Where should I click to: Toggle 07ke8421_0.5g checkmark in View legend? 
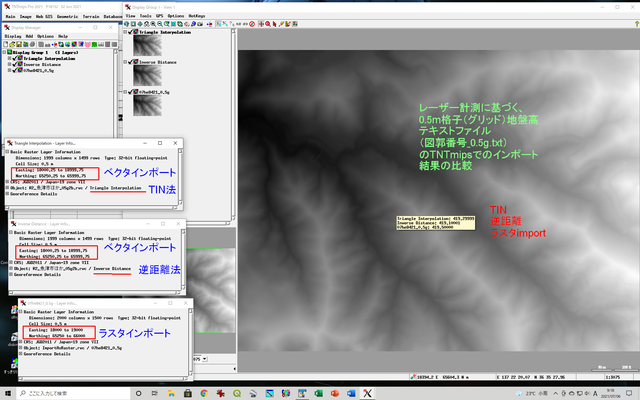pyautogui.click(x=131, y=92)
